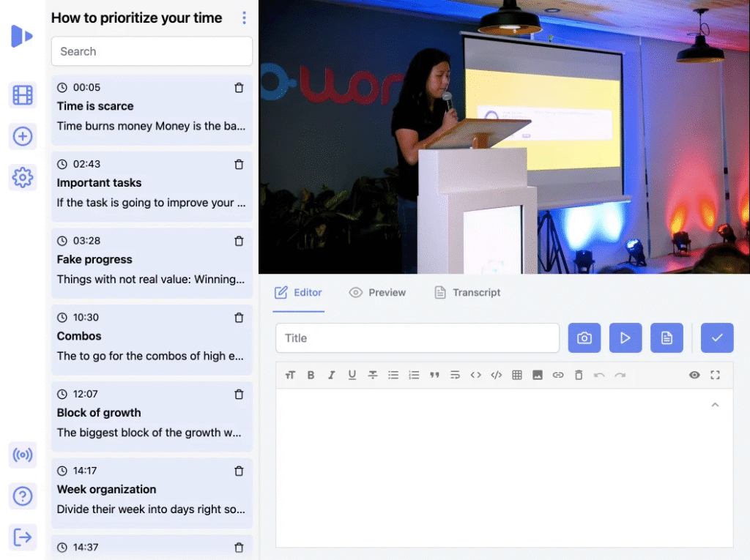This screenshot has height=560, width=750.
Task: Open the 'Fake progress' note at 03:28
Action: click(151, 260)
